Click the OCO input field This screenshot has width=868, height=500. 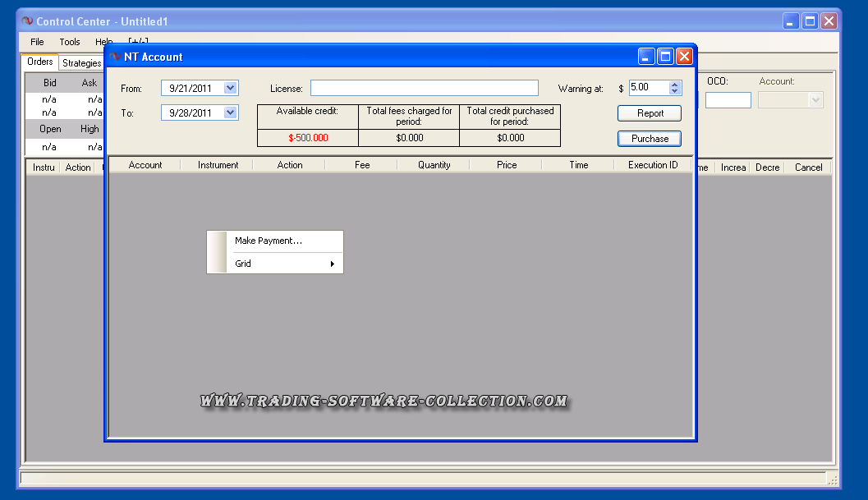(x=728, y=100)
